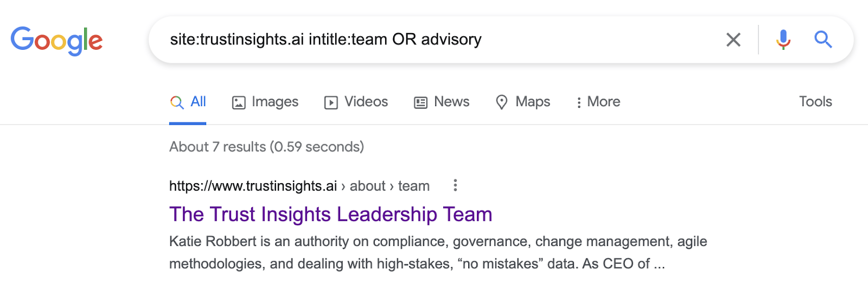Click the picture icon for Images results
Screen dimensions: 868x299
[239, 102]
